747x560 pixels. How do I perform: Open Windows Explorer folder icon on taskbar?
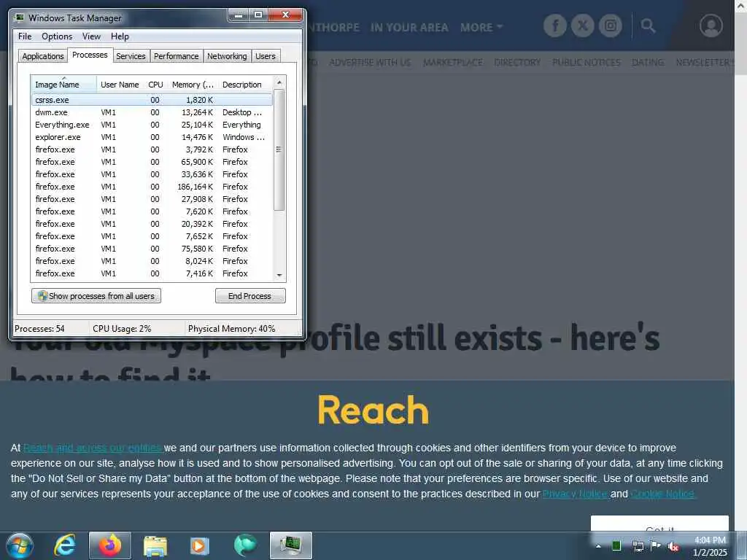click(155, 545)
